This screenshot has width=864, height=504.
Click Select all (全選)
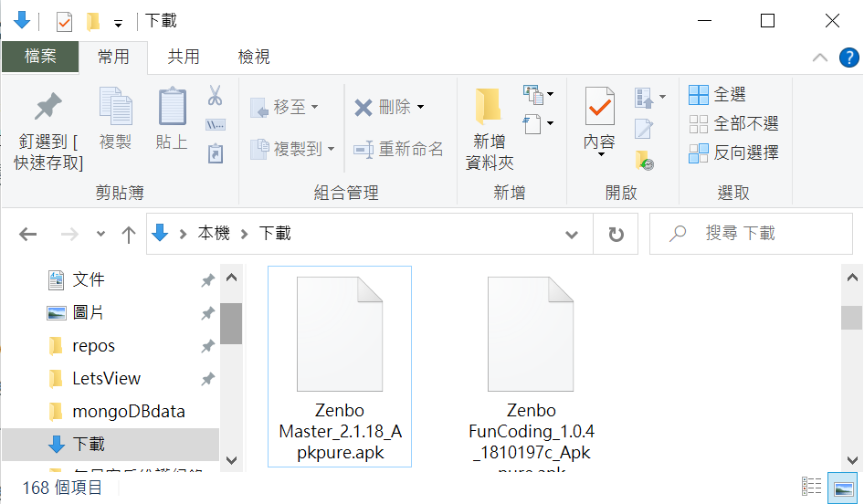pos(718,95)
